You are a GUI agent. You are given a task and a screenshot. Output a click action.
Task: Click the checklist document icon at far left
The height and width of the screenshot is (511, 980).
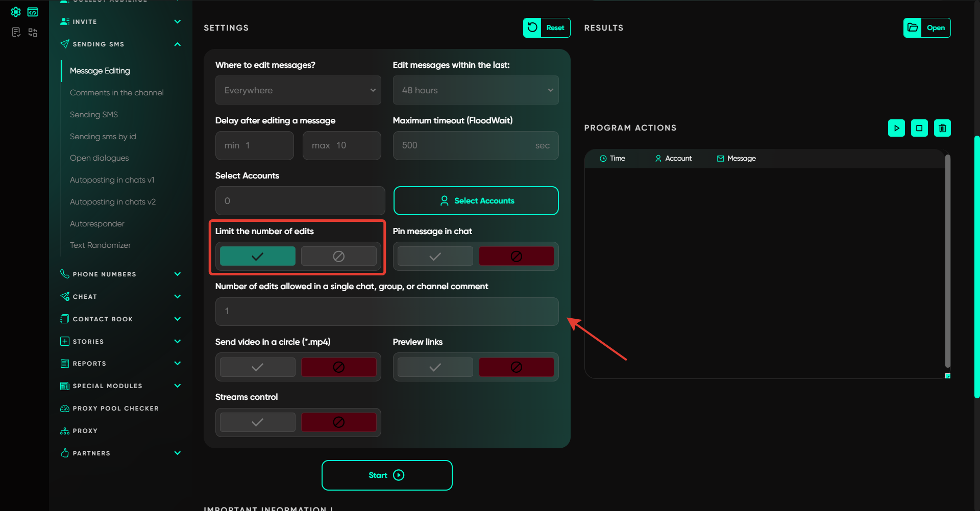tap(16, 33)
